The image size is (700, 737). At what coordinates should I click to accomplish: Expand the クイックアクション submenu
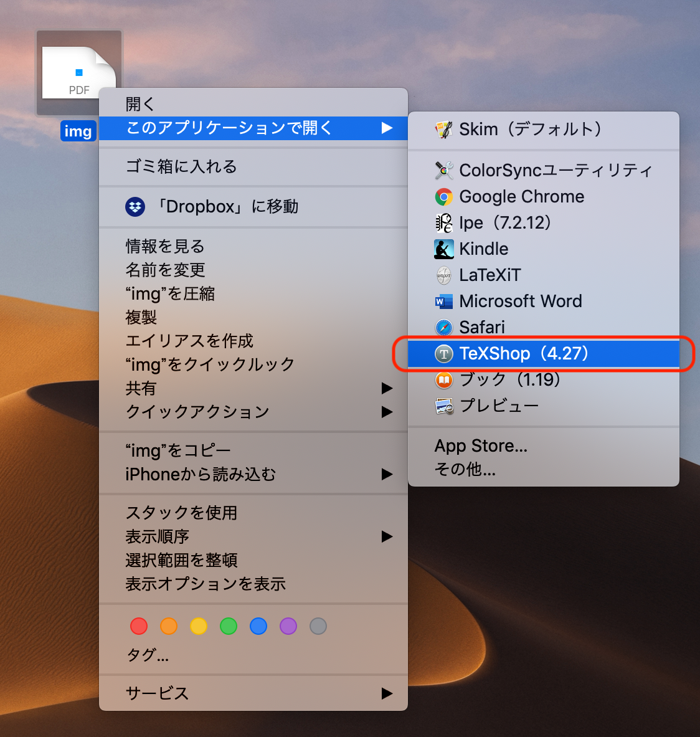click(253, 412)
